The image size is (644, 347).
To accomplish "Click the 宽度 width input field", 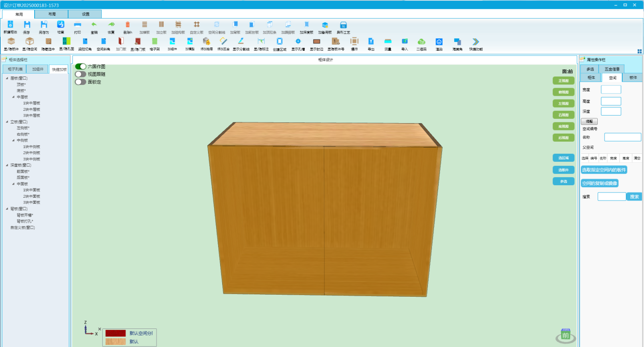I will [611, 89].
